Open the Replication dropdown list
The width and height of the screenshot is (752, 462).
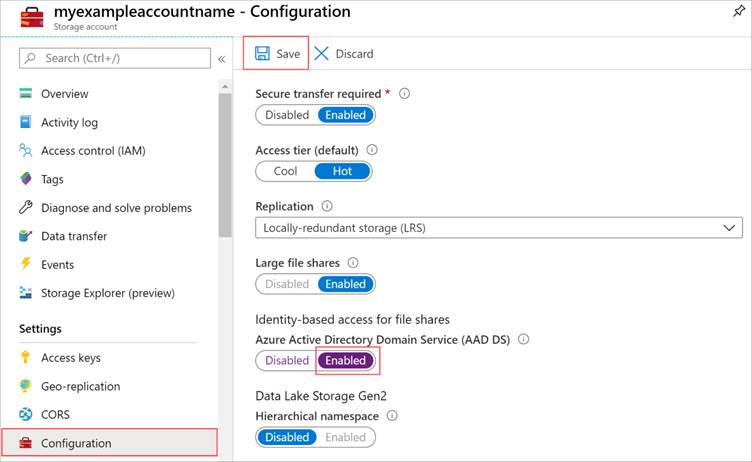(499, 228)
